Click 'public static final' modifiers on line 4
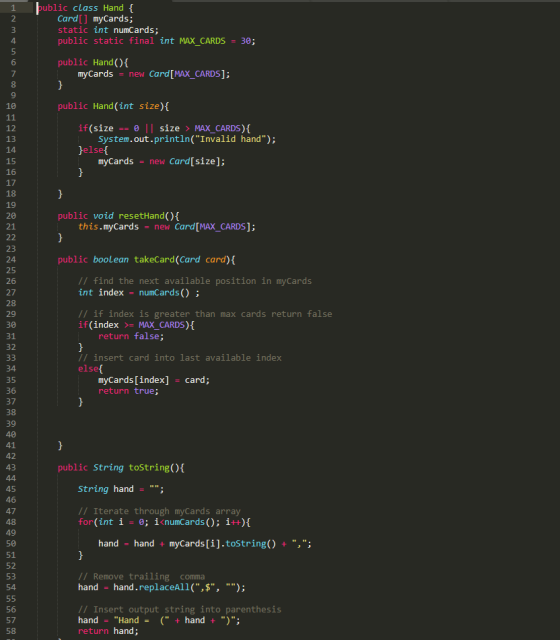Viewport: 560px width, 640px height. coord(106,41)
